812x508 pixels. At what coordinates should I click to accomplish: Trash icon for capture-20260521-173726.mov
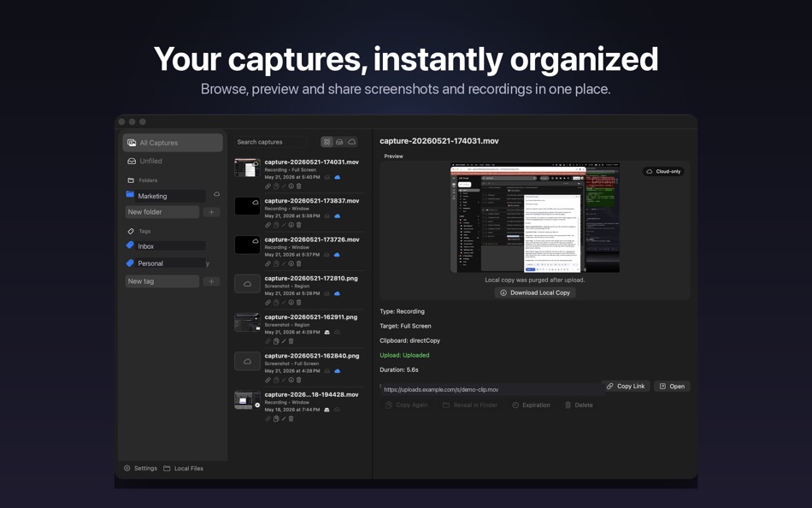click(299, 264)
